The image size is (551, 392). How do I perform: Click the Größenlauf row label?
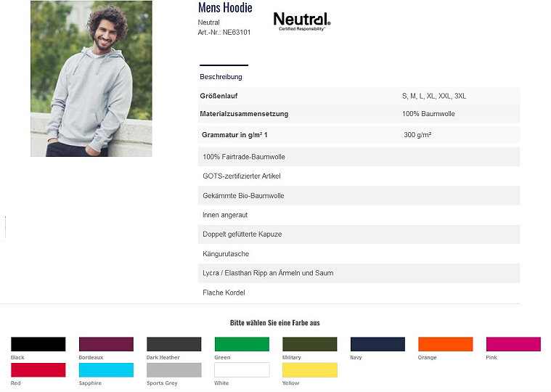click(x=219, y=96)
